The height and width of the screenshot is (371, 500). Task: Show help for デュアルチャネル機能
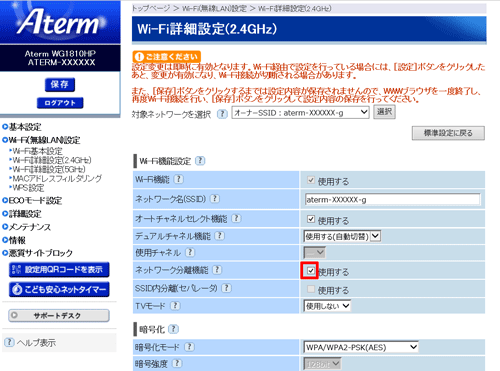(219, 236)
